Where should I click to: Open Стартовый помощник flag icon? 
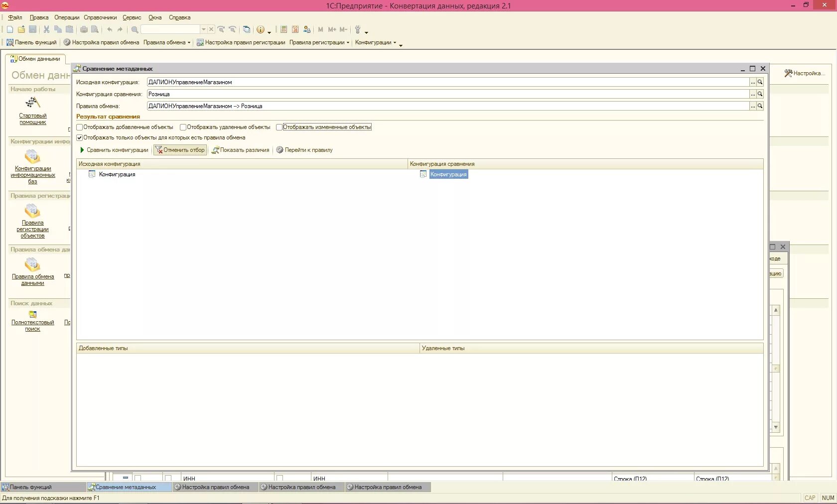coord(32,103)
